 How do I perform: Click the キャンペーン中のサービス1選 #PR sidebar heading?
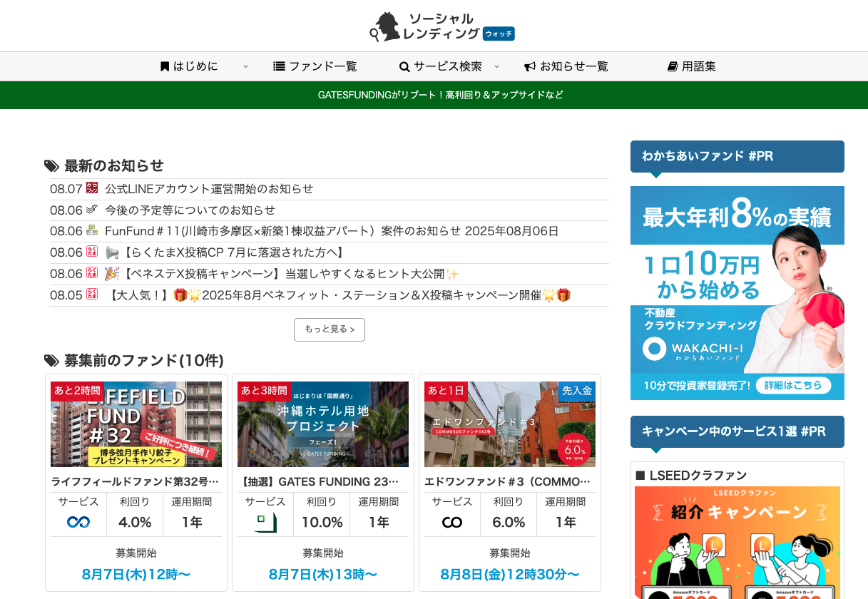click(x=737, y=431)
